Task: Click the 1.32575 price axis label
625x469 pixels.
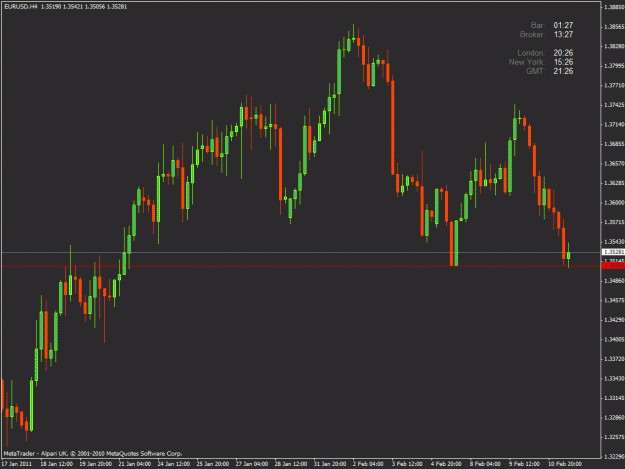Action: (x=614, y=437)
